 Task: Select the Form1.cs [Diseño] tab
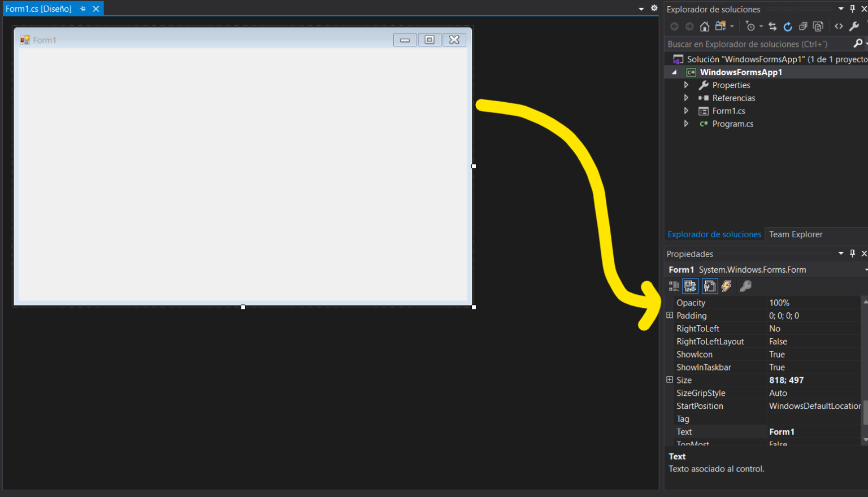pos(40,8)
